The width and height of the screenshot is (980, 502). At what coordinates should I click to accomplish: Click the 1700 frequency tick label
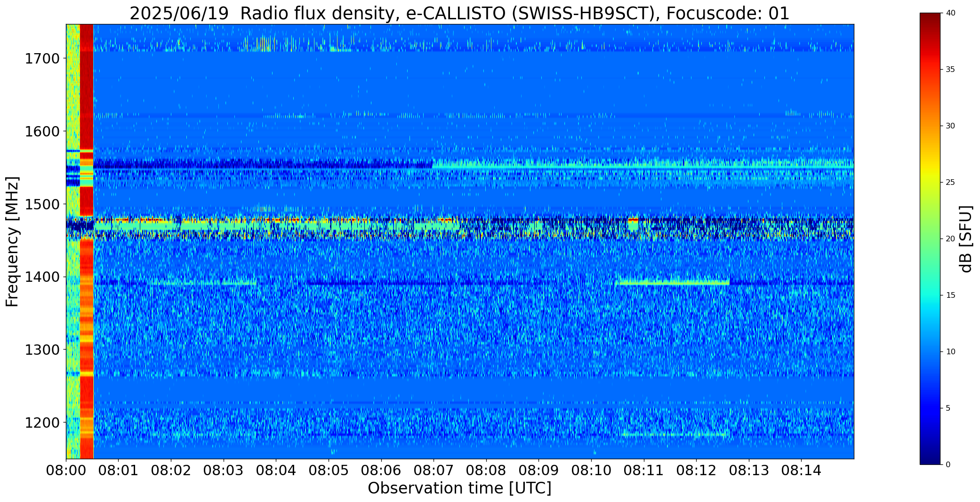pyautogui.click(x=41, y=59)
